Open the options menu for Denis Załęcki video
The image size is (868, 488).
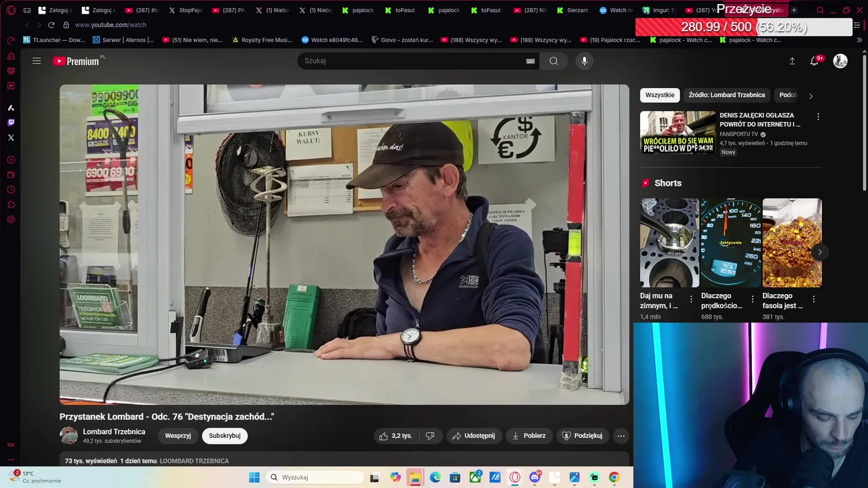[818, 117]
